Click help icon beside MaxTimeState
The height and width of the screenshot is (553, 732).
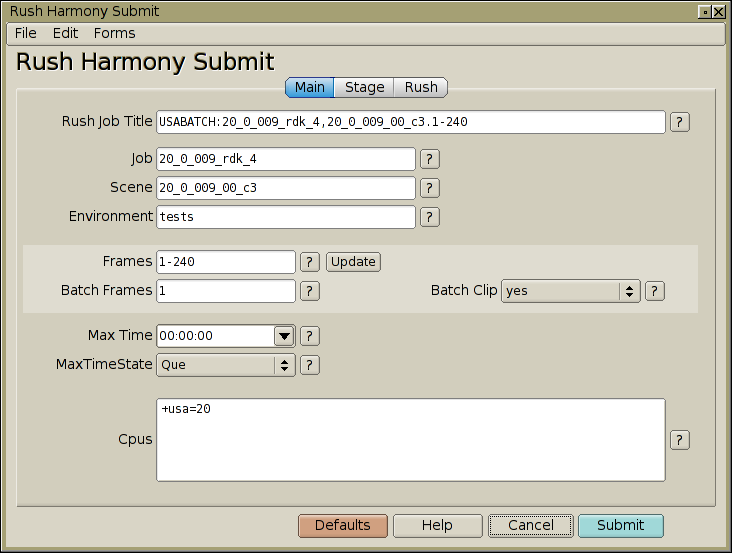click(x=310, y=365)
